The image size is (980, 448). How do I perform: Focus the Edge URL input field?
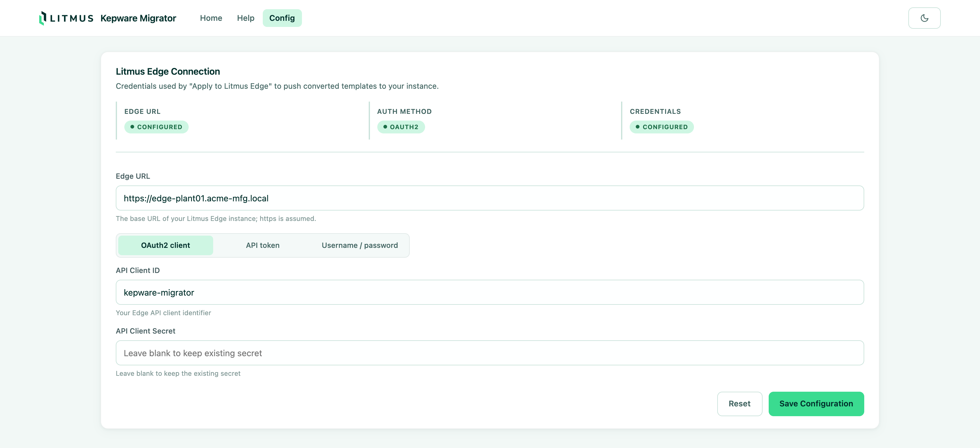coord(490,198)
